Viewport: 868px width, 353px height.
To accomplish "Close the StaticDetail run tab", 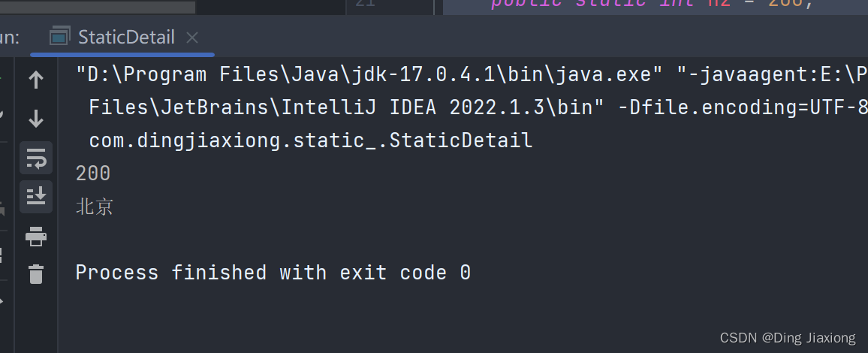I will [x=192, y=37].
